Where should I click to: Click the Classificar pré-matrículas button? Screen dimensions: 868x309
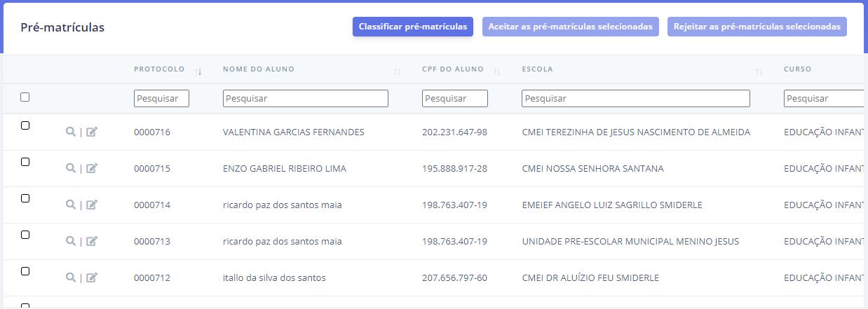coord(413,27)
